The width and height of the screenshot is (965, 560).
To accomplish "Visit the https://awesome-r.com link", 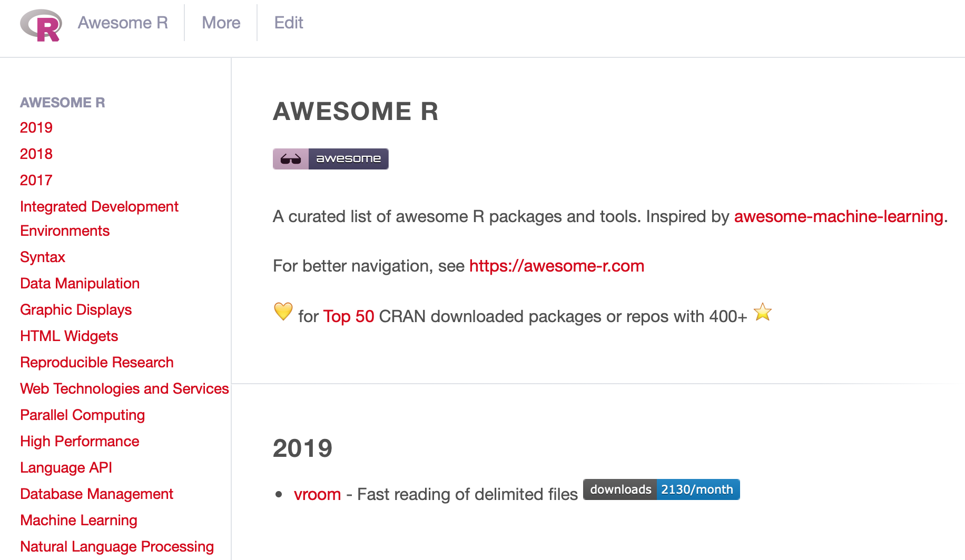I will click(556, 266).
